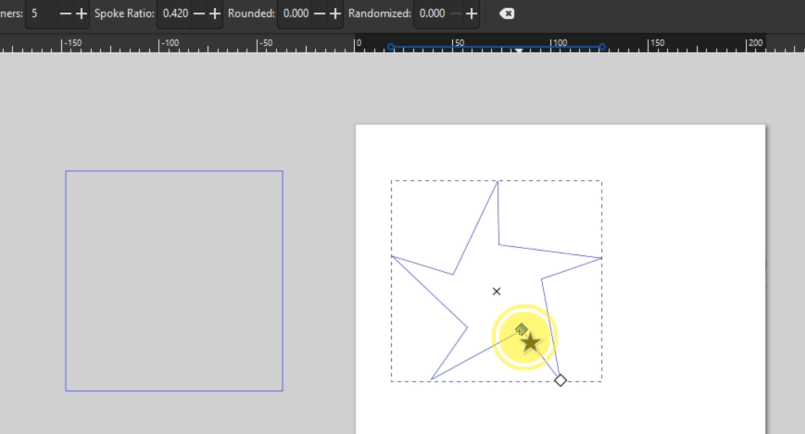Click the star's tip handle diamond
The image size is (805, 434).
560,380
